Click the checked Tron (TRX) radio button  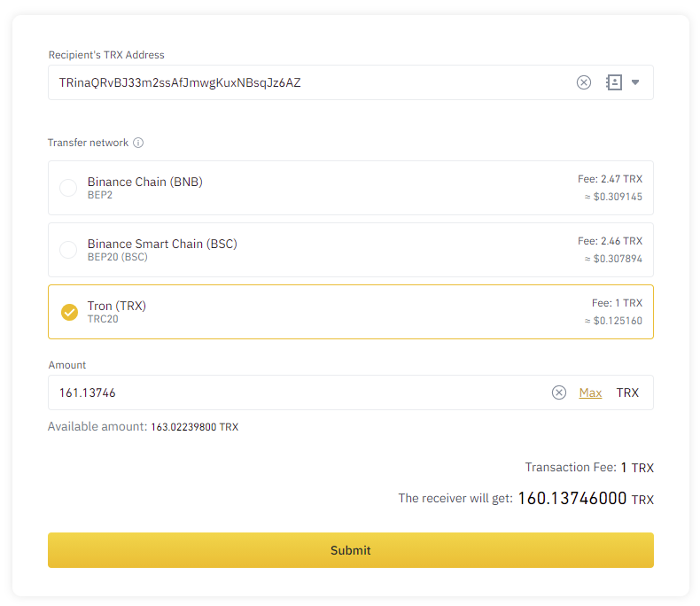[x=69, y=312]
